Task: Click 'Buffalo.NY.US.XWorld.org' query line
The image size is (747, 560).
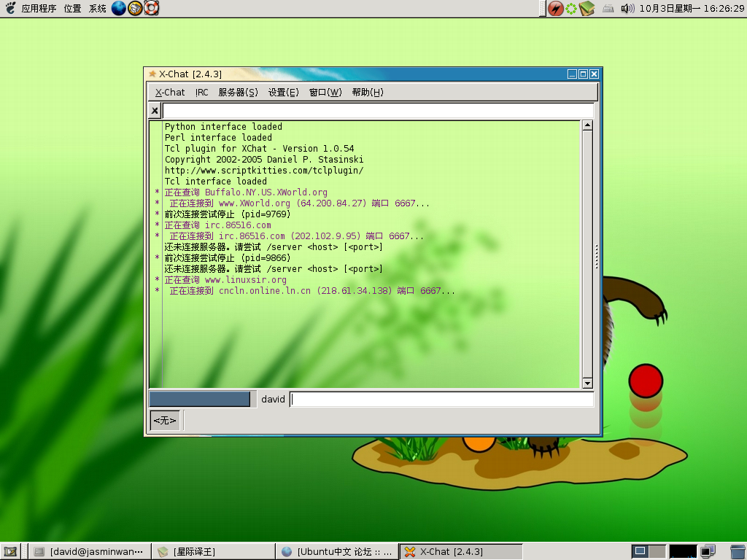Action: [x=246, y=192]
